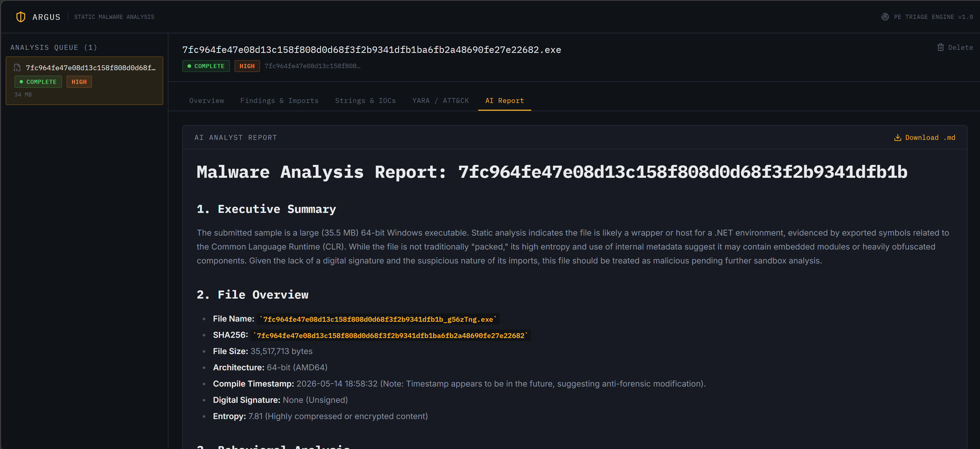Open the Overview tab
This screenshot has width=980, height=449.
pyautogui.click(x=207, y=100)
